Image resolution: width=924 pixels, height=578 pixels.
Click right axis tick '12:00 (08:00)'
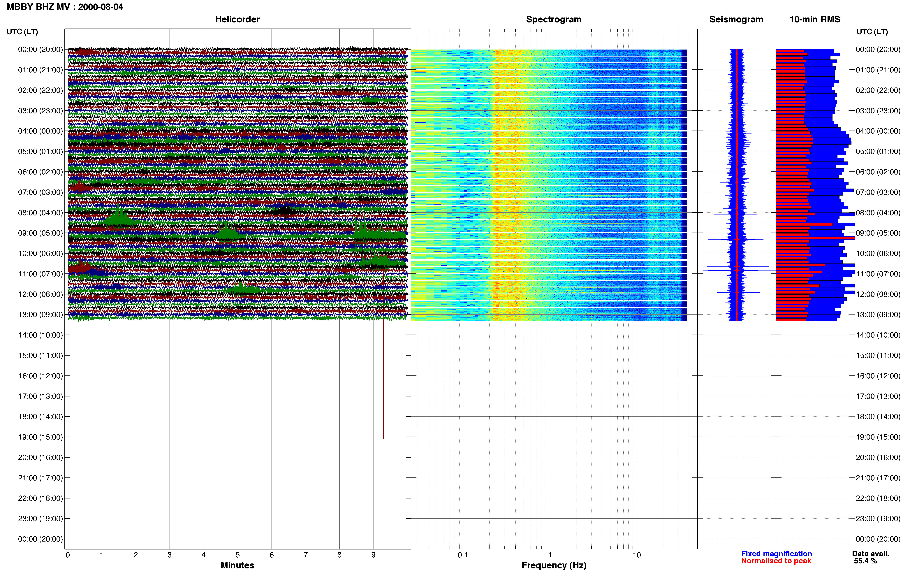coord(878,294)
